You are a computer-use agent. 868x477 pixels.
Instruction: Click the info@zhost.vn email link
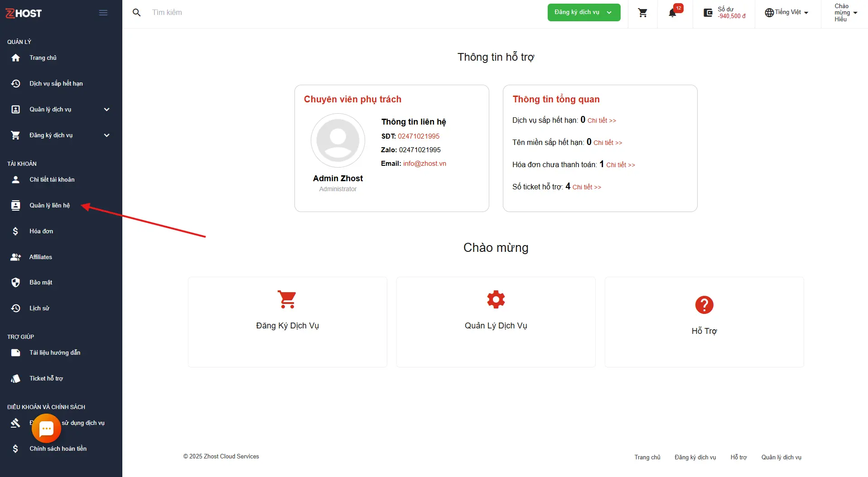(x=424, y=164)
